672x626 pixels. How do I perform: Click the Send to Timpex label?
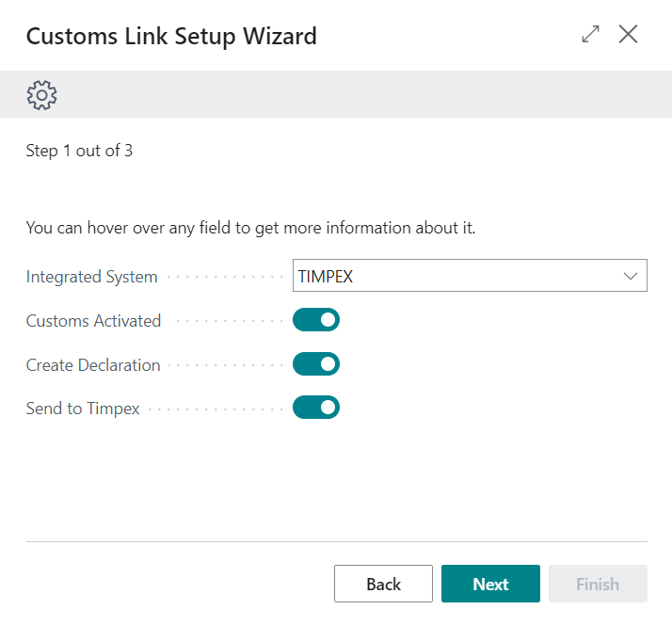click(83, 408)
